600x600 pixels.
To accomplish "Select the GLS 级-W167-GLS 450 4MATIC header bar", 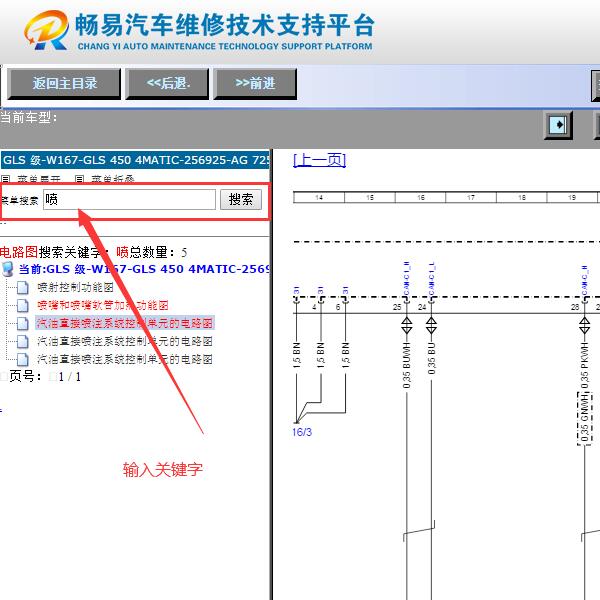I will click(x=135, y=160).
